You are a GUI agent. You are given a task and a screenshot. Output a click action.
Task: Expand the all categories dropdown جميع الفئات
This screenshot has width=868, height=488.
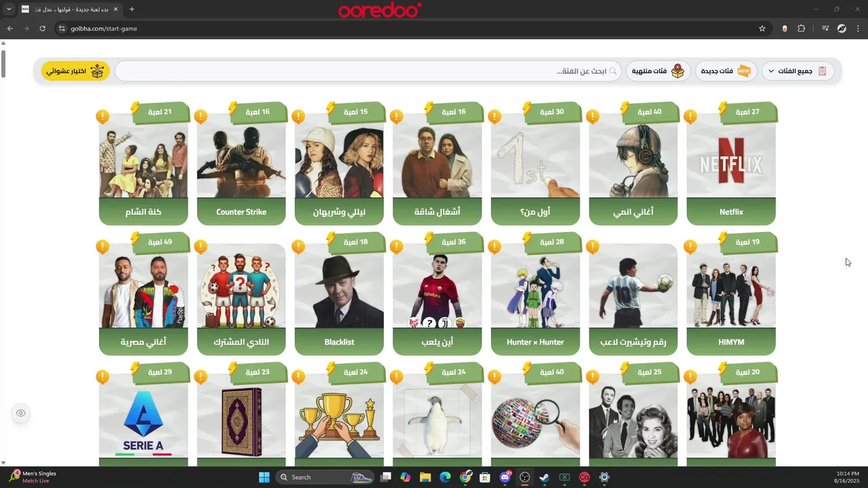797,71
